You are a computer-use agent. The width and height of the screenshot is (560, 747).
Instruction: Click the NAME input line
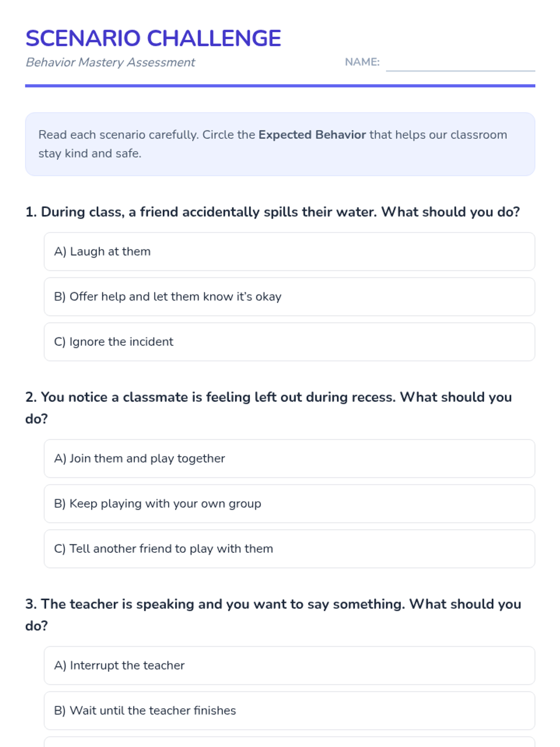(x=460, y=63)
